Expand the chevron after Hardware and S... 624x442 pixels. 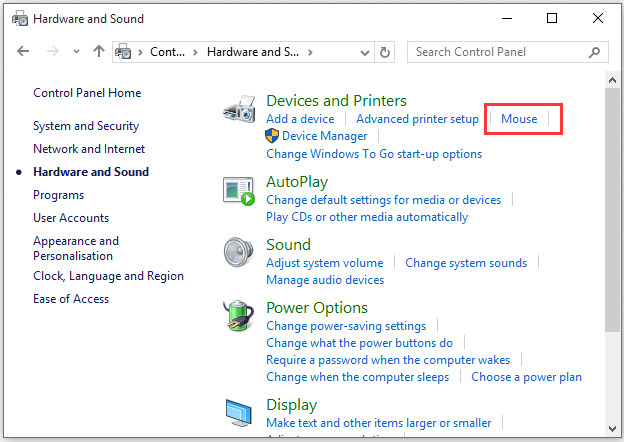[x=310, y=52]
